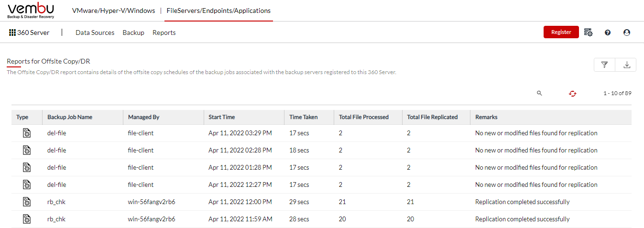Click the download report icon
Image resolution: width=644 pixels, height=228 pixels.
[626, 65]
